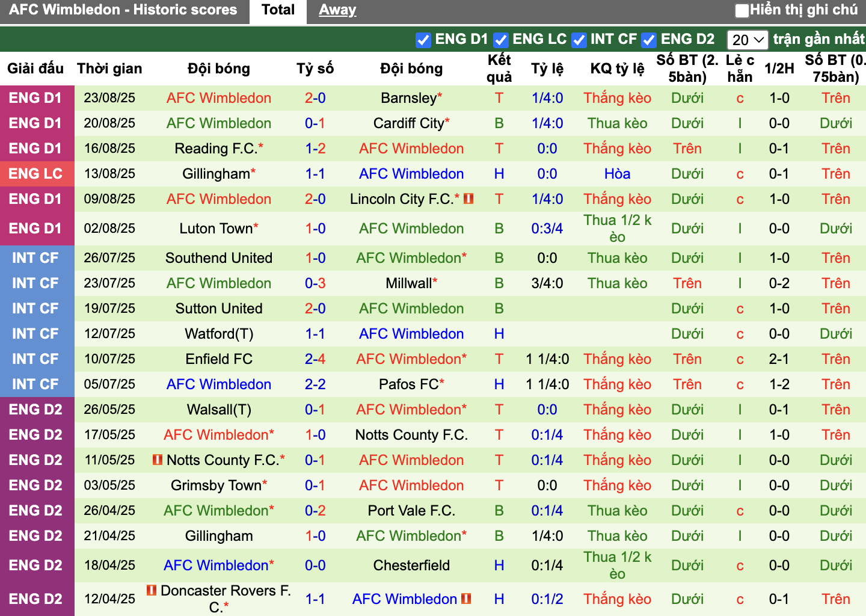Toggle the ENG D2 league filter
This screenshot has width=866, height=616.
click(648, 40)
